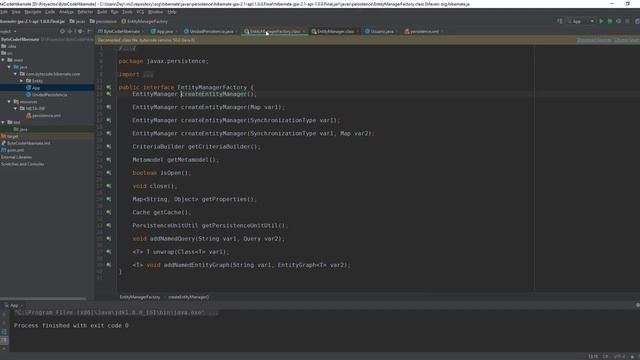Viewport: 640px width, 360px height.
Task: Switch to the persistence.xml editor tab
Action: [x=424, y=31]
